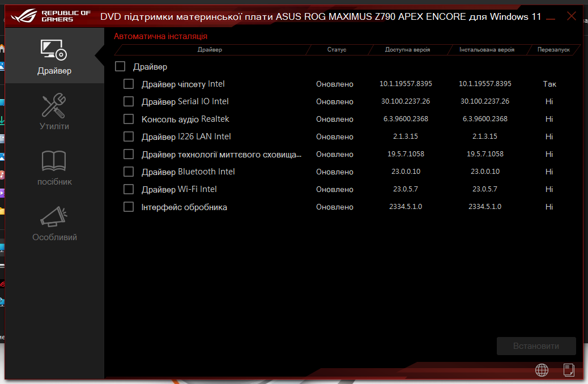The image size is (588, 384).
Task: Check the Консоль аудіо Realtek checkbox
Action: [x=128, y=119]
